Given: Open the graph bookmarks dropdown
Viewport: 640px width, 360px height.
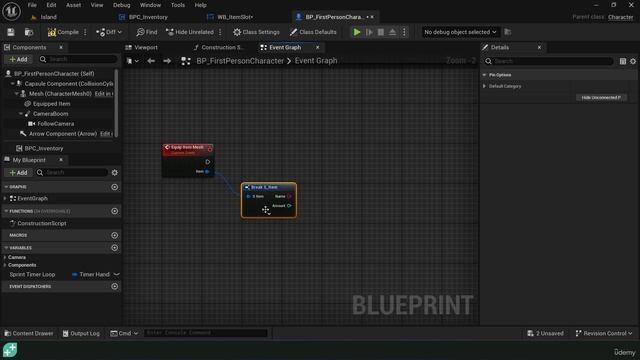Looking at the screenshot, I should (x=132, y=61).
